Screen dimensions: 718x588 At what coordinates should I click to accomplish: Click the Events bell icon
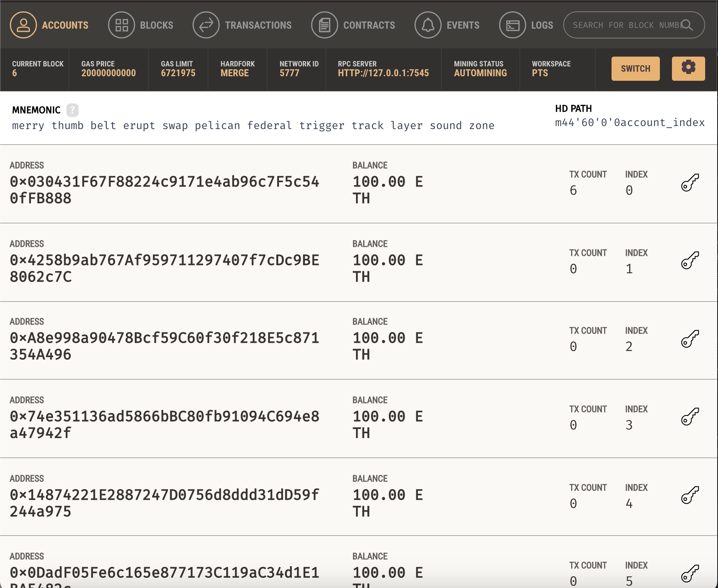[428, 25]
